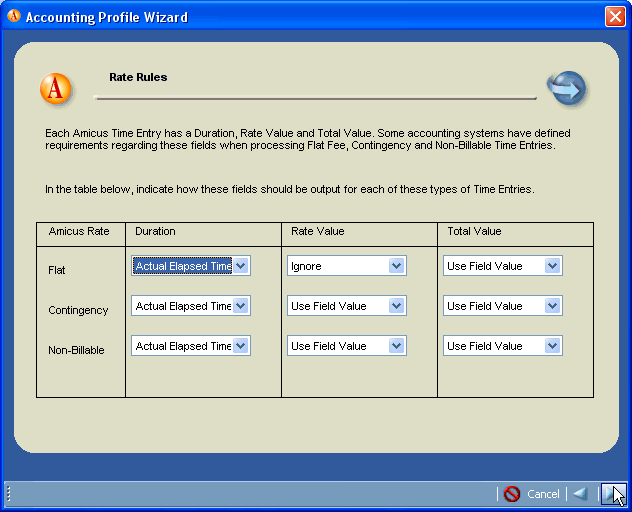The width and height of the screenshot is (632, 512).
Task: Advance using the right arrow button
Action: pyautogui.click(x=612, y=494)
